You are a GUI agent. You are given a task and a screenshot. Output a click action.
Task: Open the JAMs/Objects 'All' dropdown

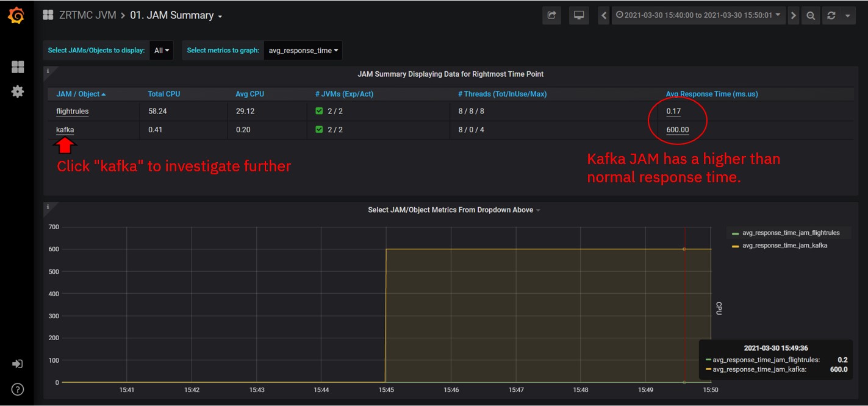[162, 51]
